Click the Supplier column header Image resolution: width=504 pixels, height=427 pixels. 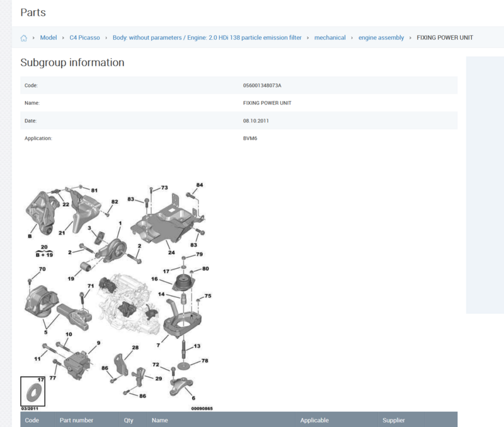point(394,420)
